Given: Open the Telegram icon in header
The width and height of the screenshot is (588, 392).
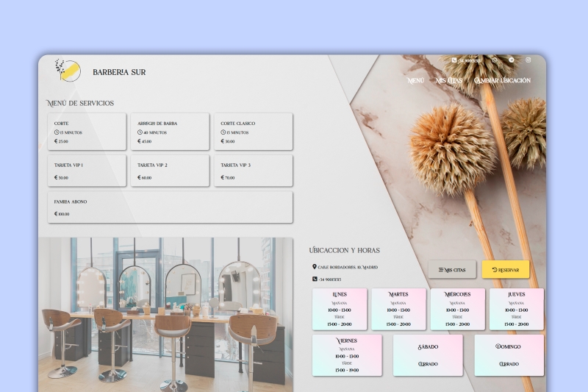Looking at the screenshot, I should click(512, 60).
